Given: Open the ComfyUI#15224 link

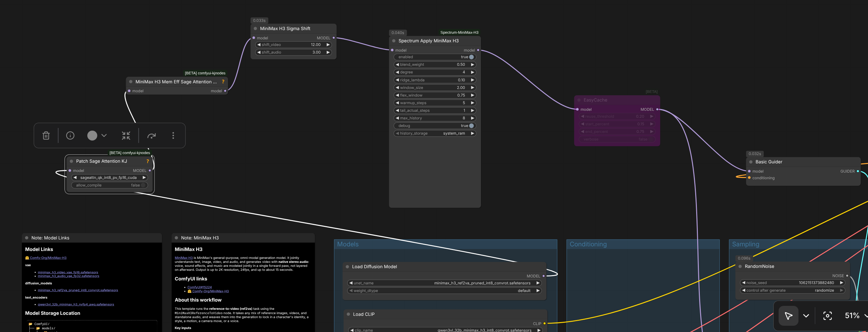Looking at the screenshot, I should click(x=200, y=287).
